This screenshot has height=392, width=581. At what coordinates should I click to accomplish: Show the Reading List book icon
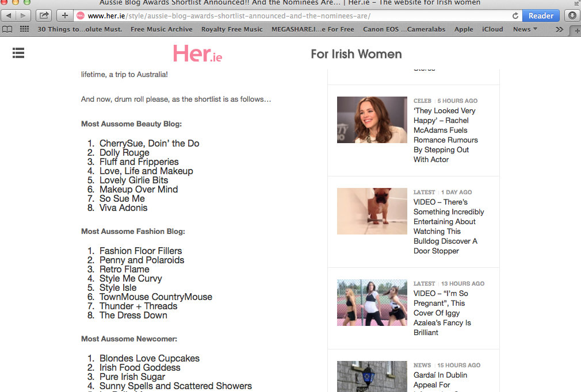[x=7, y=29]
